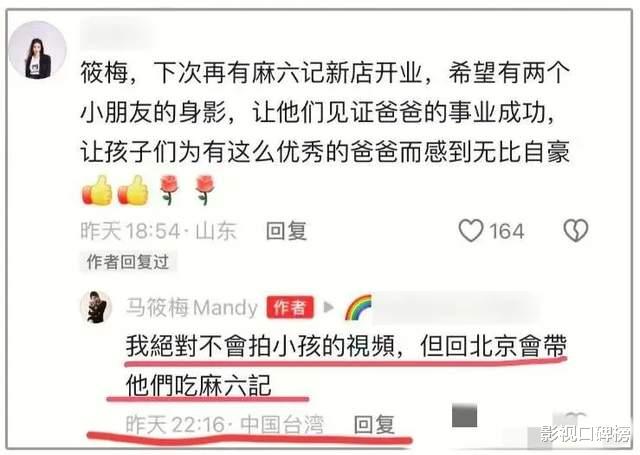The image size is (640, 455).
Task: Reply to the 中国台湾 comment via 回复
Action: coord(374,425)
